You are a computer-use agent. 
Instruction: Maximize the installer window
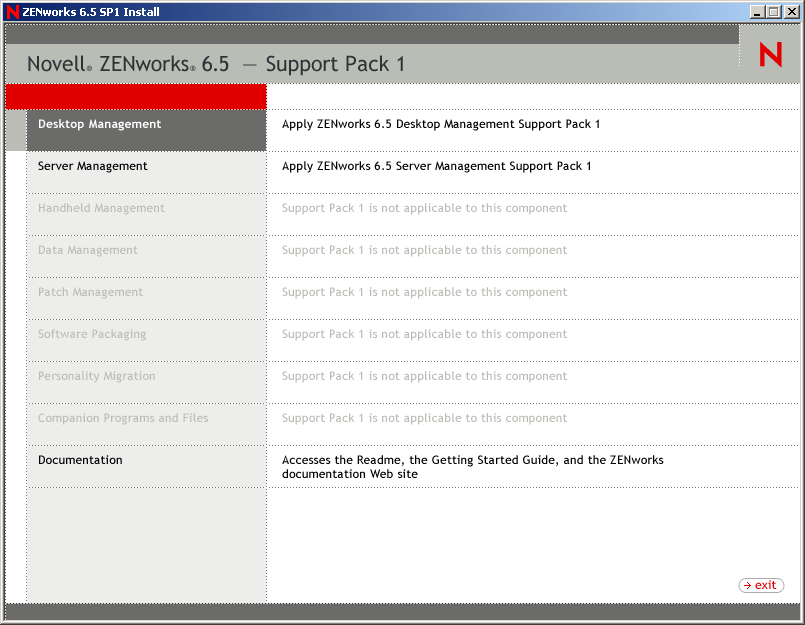pos(775,11)
